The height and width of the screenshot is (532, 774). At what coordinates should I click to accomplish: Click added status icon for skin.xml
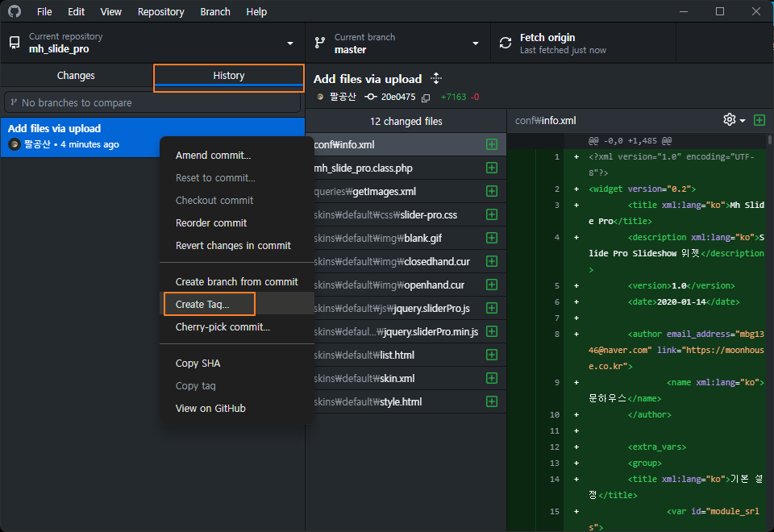(492, 378)
